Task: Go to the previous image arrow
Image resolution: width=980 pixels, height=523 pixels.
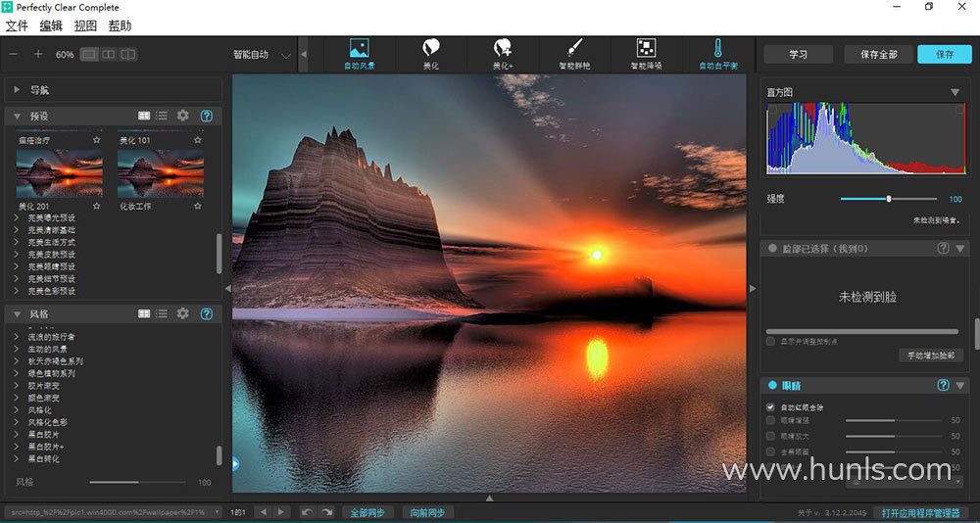Action: (263, 512)
